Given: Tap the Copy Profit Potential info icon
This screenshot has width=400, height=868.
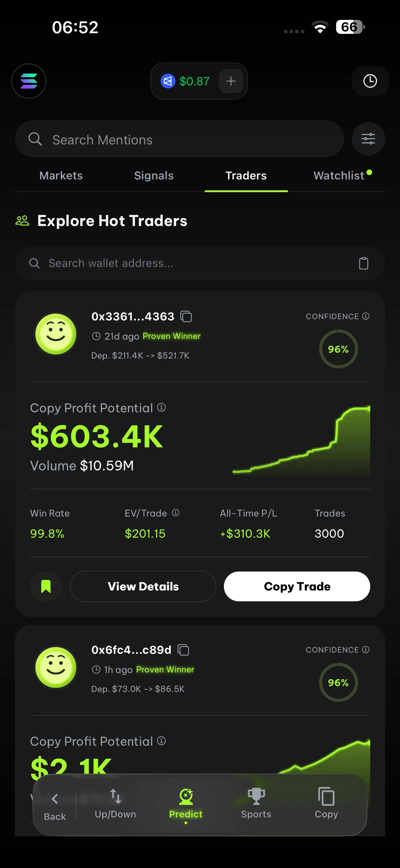Looking at the screenshot, I should (x=162, y=407).
